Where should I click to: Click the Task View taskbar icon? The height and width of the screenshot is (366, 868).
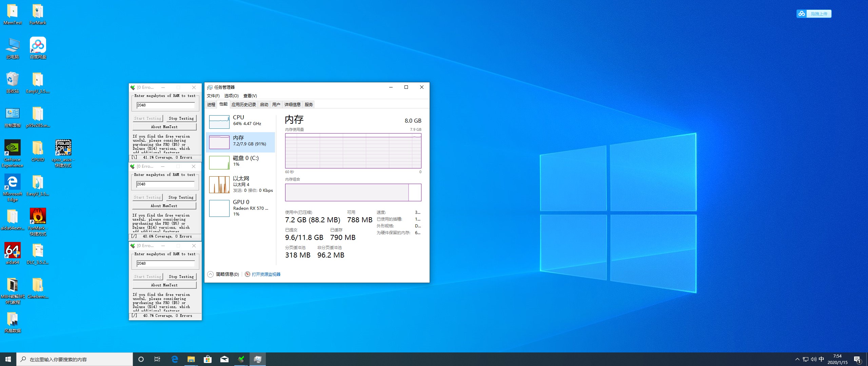(x=157, y=359)
